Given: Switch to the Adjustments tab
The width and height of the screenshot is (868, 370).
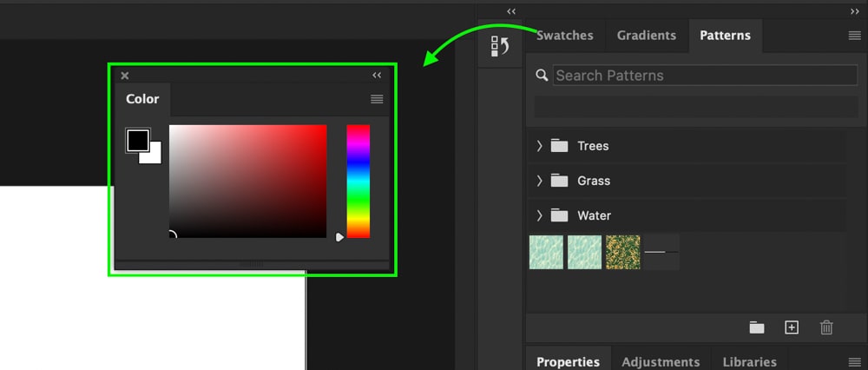Looking at the screenshot, I should point(661,362).
